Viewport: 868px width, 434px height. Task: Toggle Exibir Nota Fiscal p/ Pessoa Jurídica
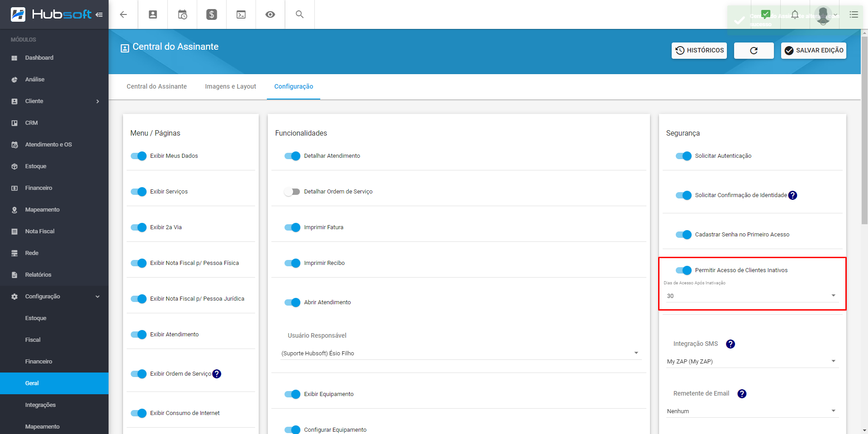(139, 299)
